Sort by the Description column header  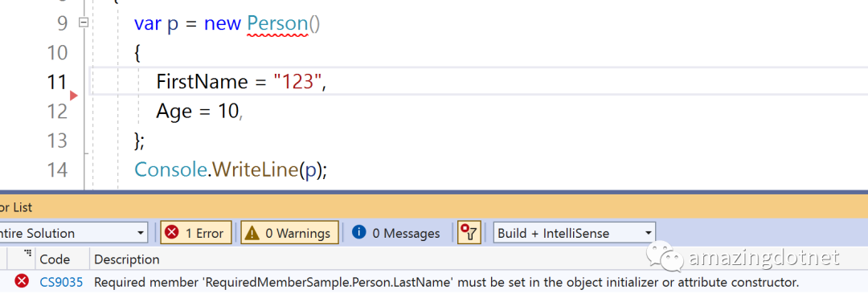tap(127, 259)
